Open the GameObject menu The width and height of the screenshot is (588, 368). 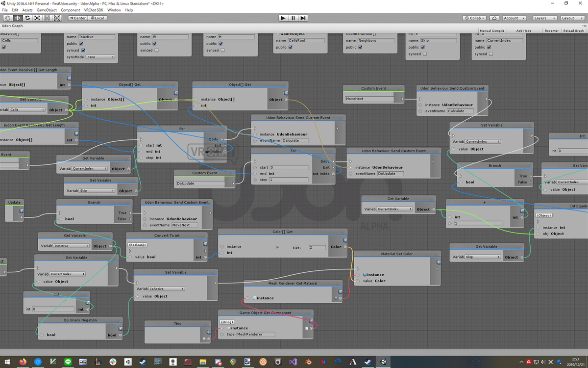tap(47, 10)
